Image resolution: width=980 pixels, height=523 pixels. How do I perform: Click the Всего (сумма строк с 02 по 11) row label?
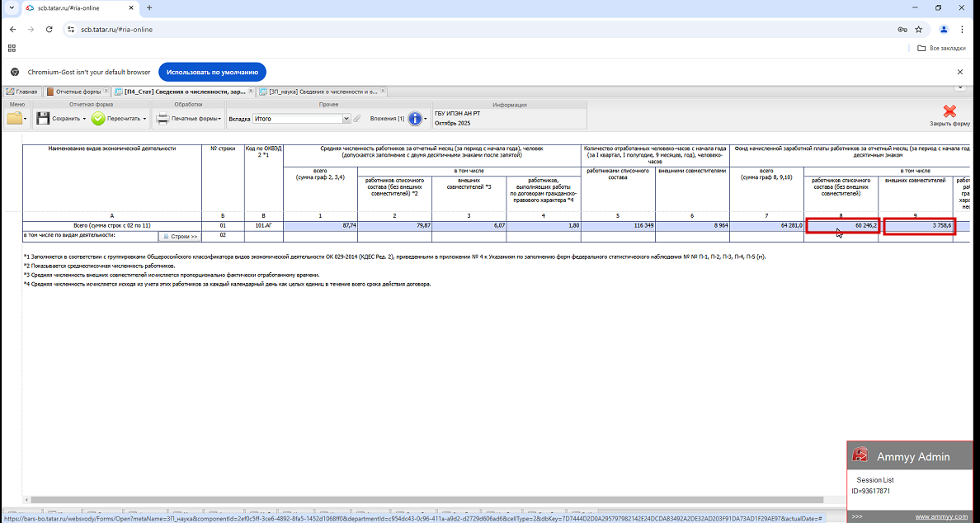click(112, 225)
